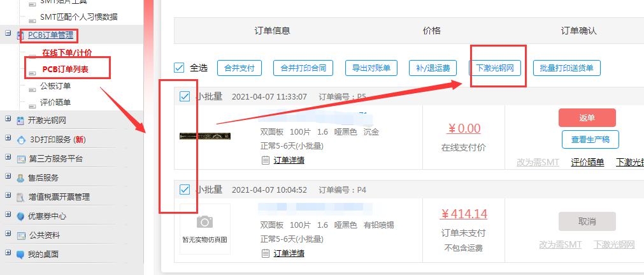Viewport: 644px width, 275px height.
Task: Expand the 开激光钢网 tree node
Action: click(8, 120)
